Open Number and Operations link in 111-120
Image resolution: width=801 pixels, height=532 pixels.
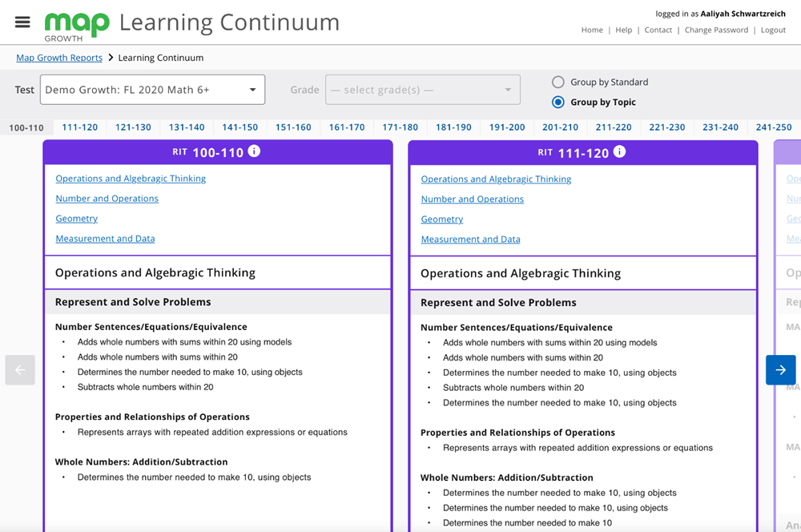472,199
